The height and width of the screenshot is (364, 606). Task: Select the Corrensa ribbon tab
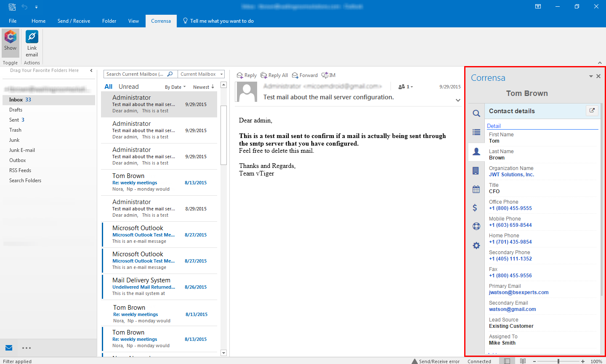pyautogui.click(x=161, y=21)
